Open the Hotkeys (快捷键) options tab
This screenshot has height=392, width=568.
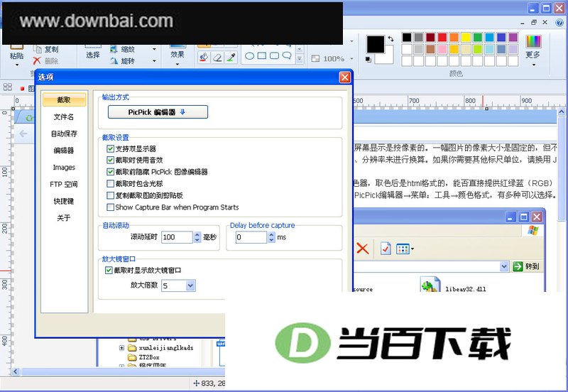coord(64,201)
